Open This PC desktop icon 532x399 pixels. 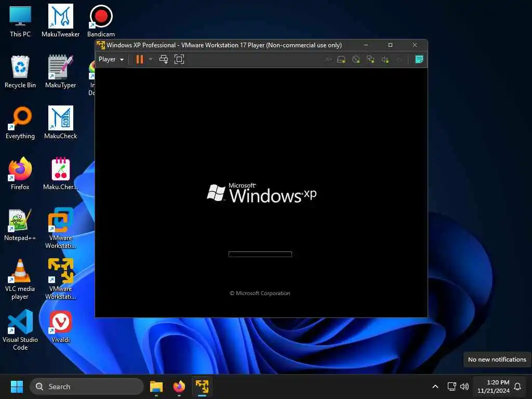pyautogui.click(x=20, y=21)
